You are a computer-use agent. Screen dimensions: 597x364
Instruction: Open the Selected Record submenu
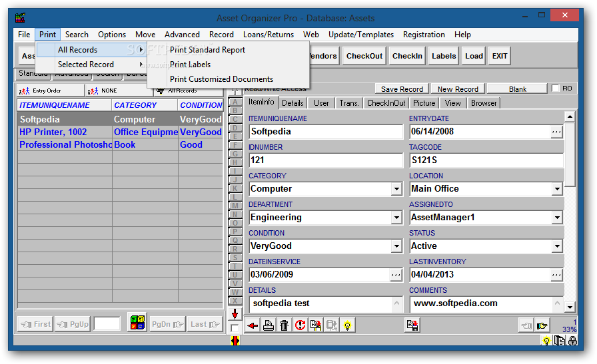tap(91, 65)
